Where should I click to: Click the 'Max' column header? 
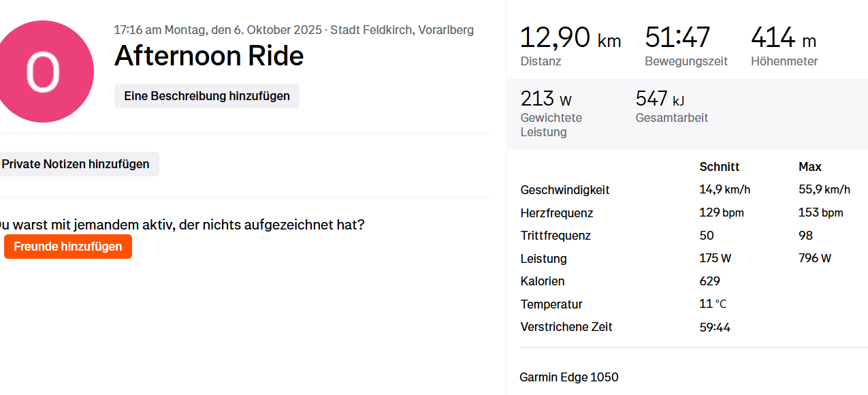(x=809, y=167)
